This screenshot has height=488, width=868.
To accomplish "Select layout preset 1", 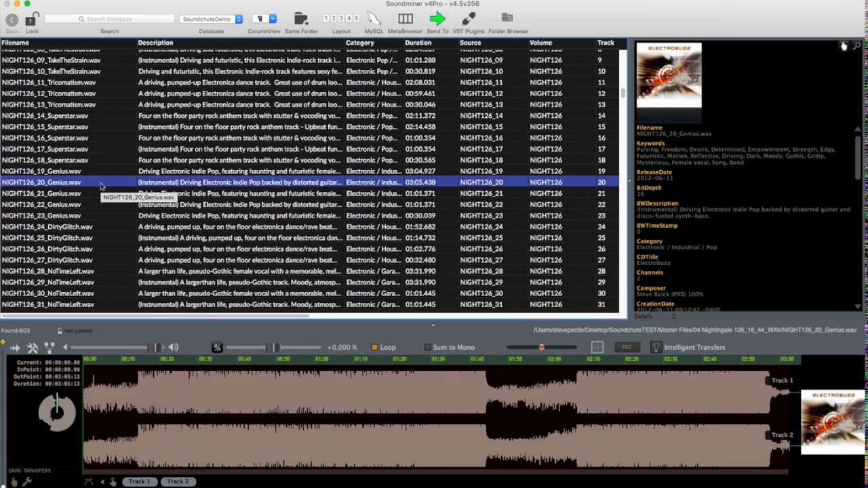I will 326,18.
